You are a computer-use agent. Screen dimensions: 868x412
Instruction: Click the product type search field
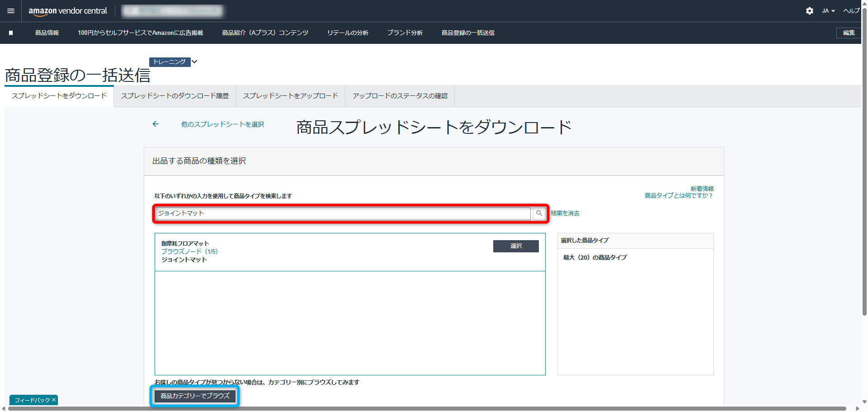click(x=343, y=213)
